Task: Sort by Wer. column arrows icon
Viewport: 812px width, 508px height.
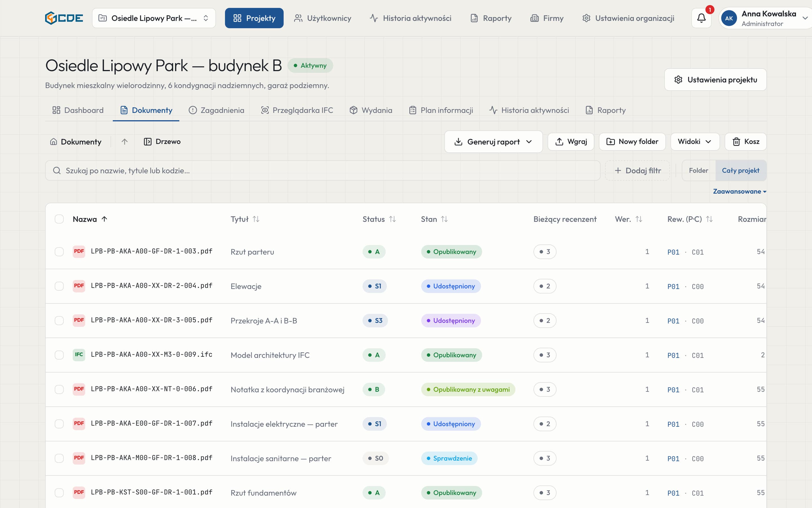Action: [x=639, y=219]
